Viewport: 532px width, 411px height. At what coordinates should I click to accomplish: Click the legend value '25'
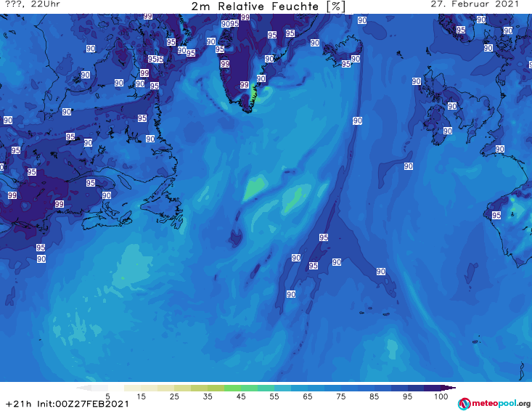[x=174, y=396]
